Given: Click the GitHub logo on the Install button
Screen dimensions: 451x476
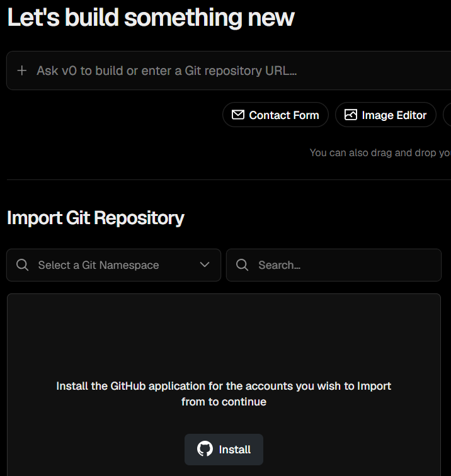Looking at the screenshot, I should pos(205,449).
